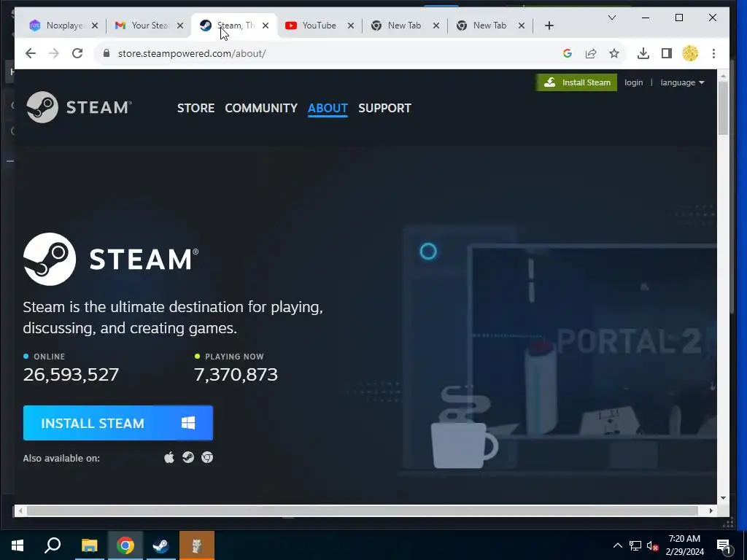
Task: Click the playing now count 7,370,873
Action: coord(236,375)
